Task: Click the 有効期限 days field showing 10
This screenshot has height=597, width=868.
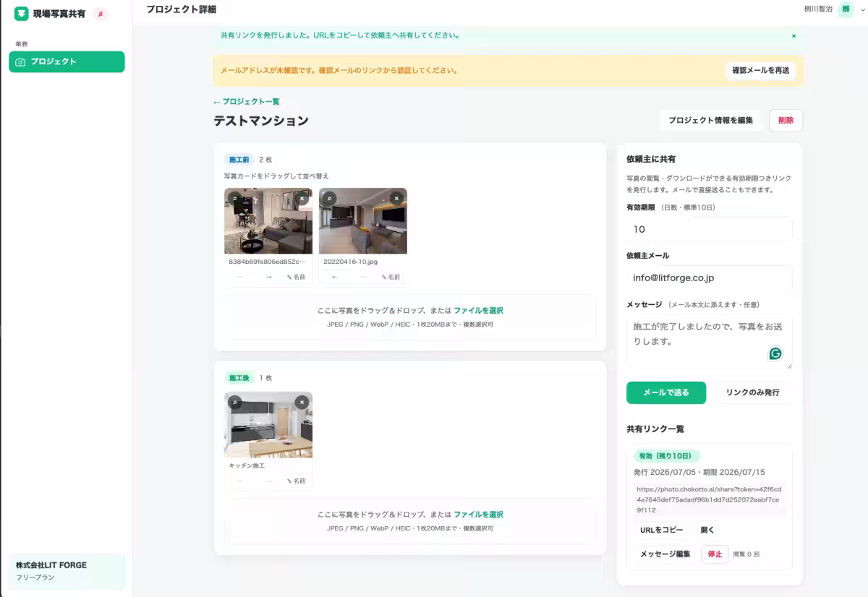Action: [x=709, y=229]
